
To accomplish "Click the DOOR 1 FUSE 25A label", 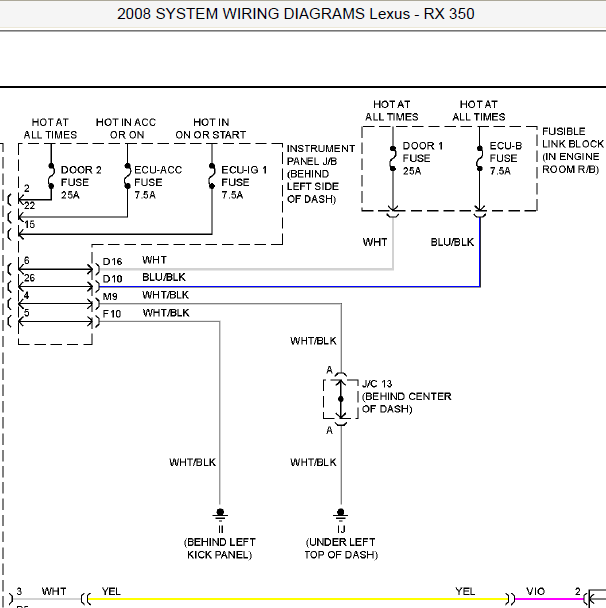I will pos(422,158).
